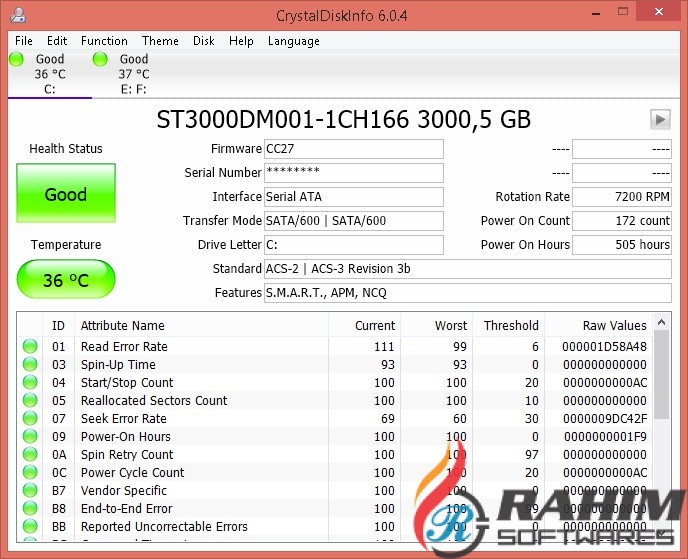The image size is (688, 559).
Task: Click the Firmware field showing CC27
Action: tap(353, 149)
